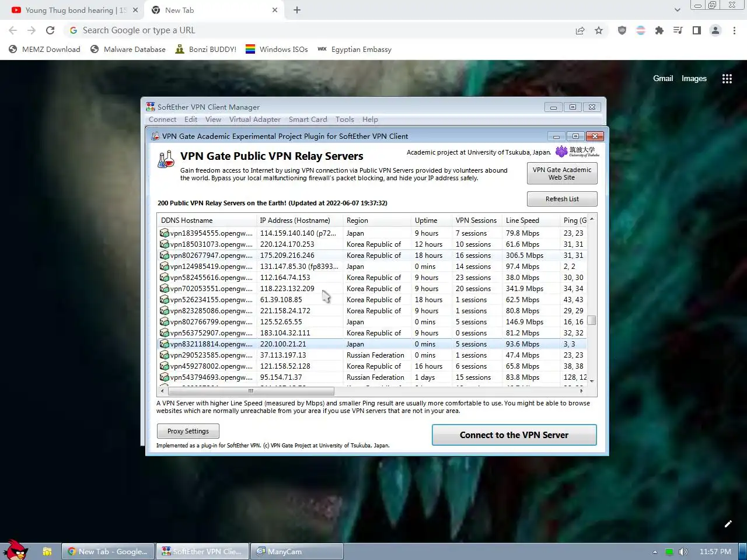The height and width of the screenshot is (560, 747).
Task: Toggle Chrome side panel icon
Action: pyautogui.click(x=697, y=30)
